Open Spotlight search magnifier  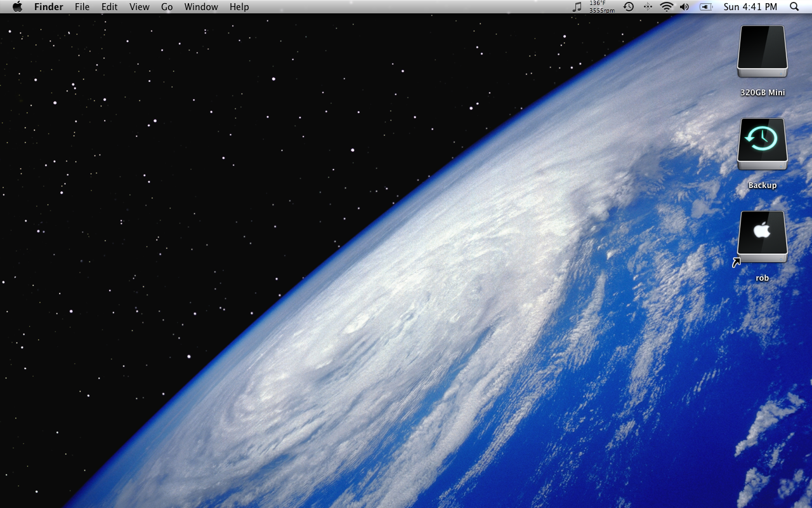click(x=794, y=6)
